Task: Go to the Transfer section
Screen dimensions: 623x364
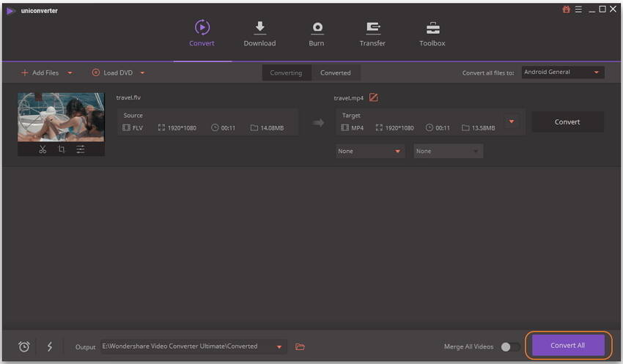Action: [372, 34]
